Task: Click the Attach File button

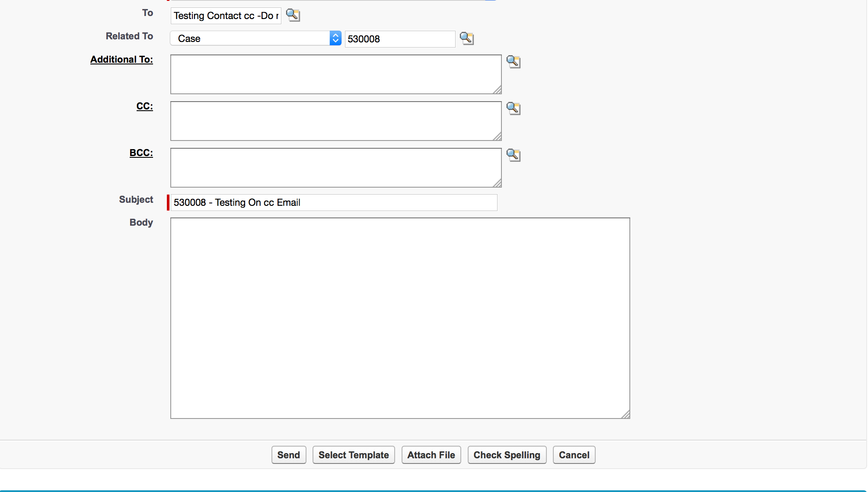Action: (431, 455)
